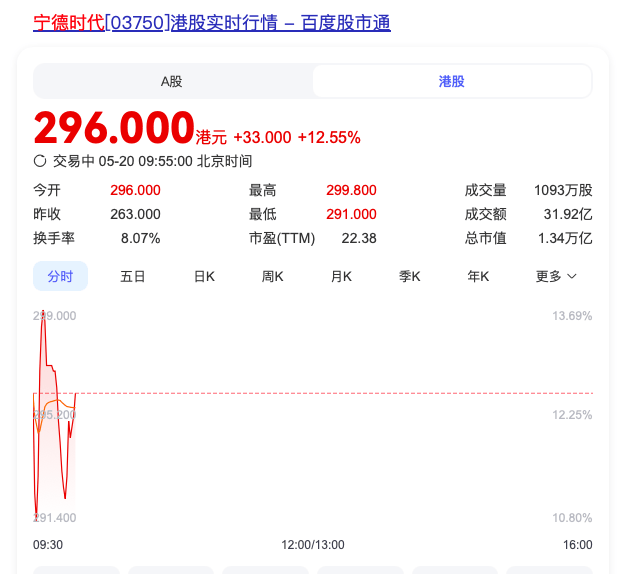Display the 季K chart

(x=410, y=276)
